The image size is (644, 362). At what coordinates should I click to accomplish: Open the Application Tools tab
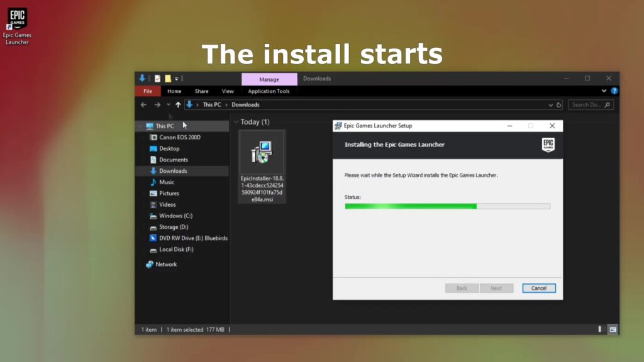269,91
